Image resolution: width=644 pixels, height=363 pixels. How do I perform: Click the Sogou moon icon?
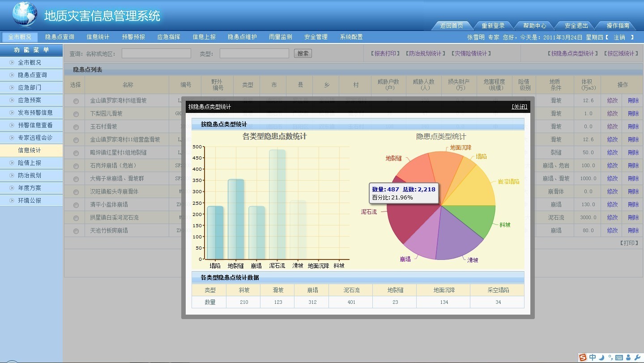click(x=601, y=357)
